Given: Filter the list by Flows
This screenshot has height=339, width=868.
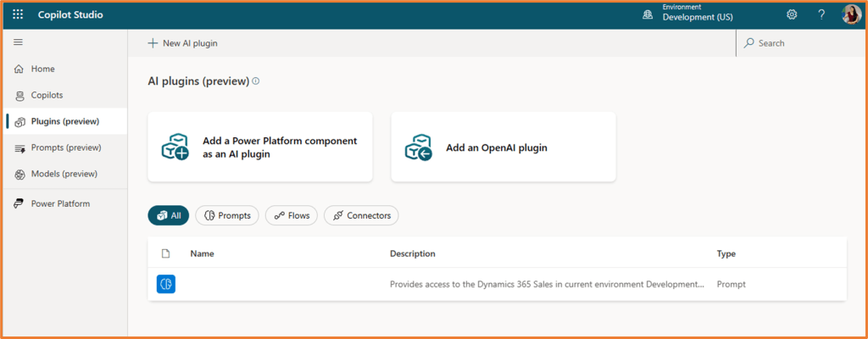Looking at the screenshot, I should click(x=291, y=215).
